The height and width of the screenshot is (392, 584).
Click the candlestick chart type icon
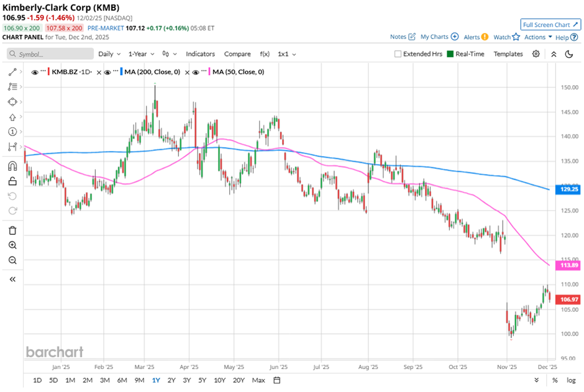pos(166,54)
